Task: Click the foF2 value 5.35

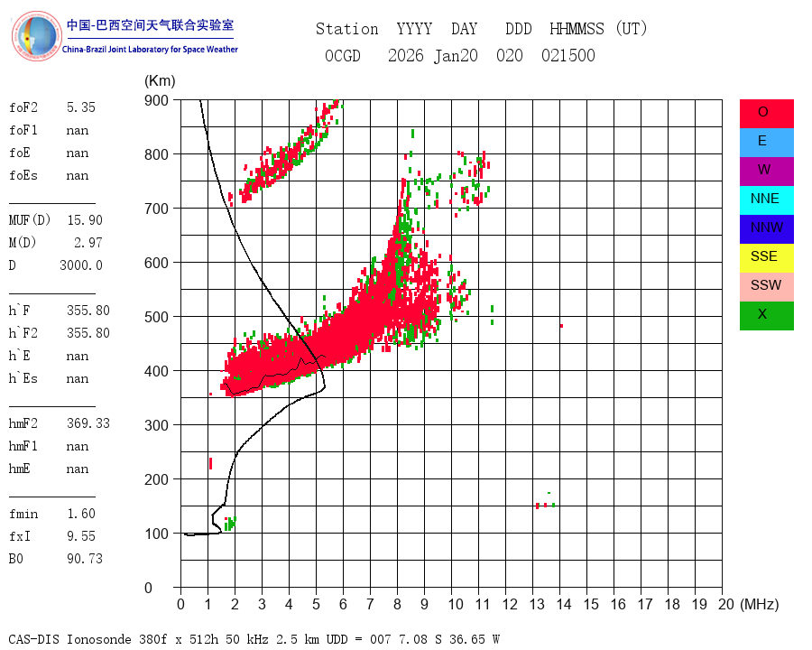Action: pos(81,107)
